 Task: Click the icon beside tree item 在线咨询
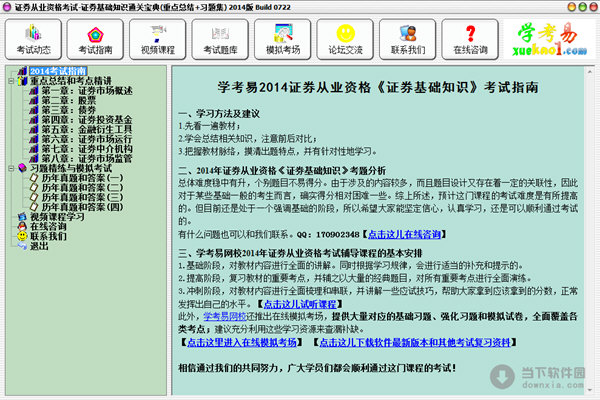click(23, 227)
